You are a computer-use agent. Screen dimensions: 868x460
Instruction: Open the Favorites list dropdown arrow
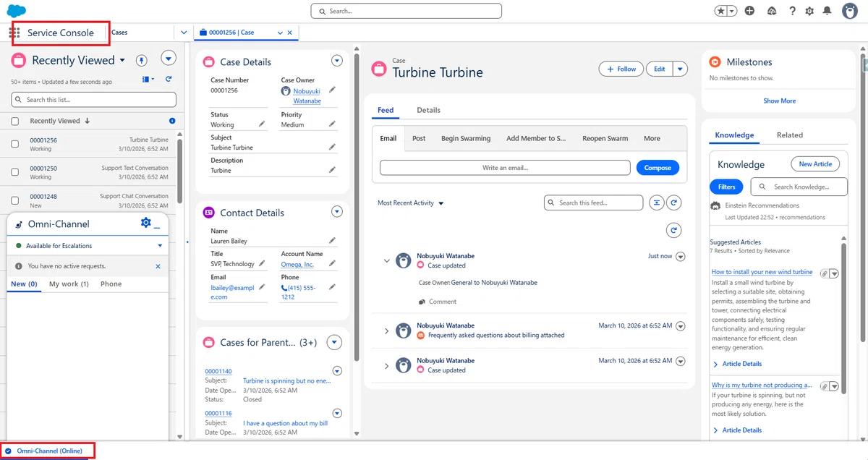(732, 11)
